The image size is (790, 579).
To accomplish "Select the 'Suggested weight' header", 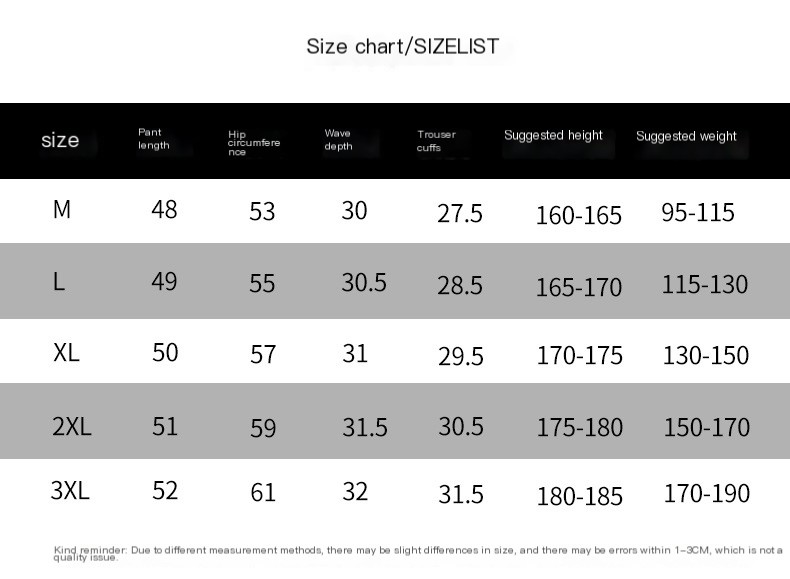I will [686, 136].
